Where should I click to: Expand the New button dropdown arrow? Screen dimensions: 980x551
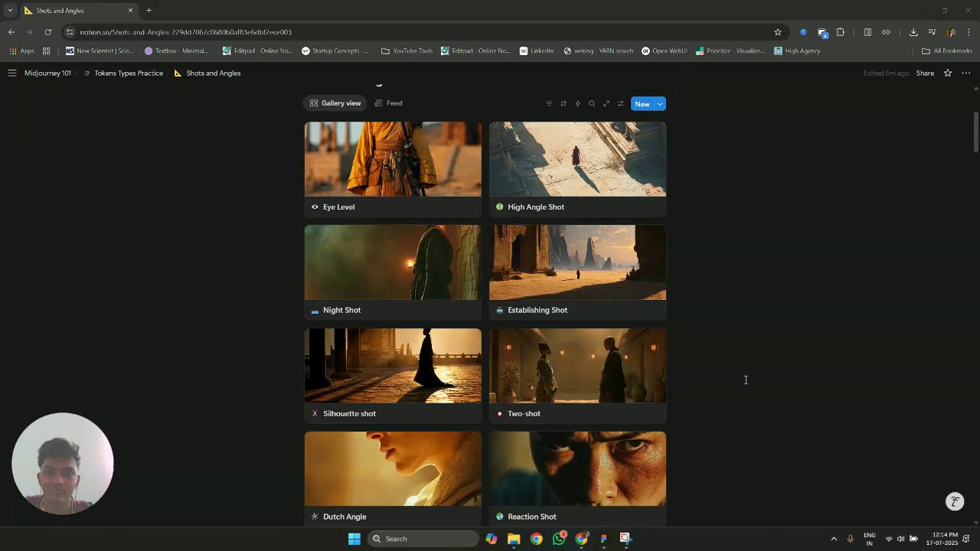(660, 104)
